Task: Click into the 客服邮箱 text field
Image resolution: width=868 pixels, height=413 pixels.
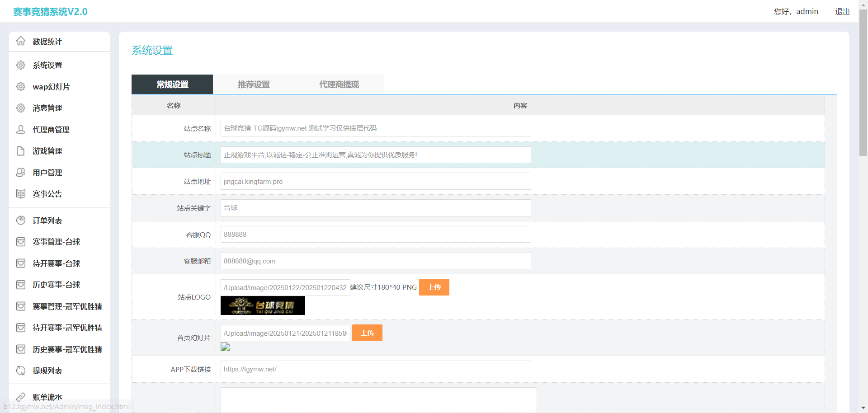Action: 375,261
